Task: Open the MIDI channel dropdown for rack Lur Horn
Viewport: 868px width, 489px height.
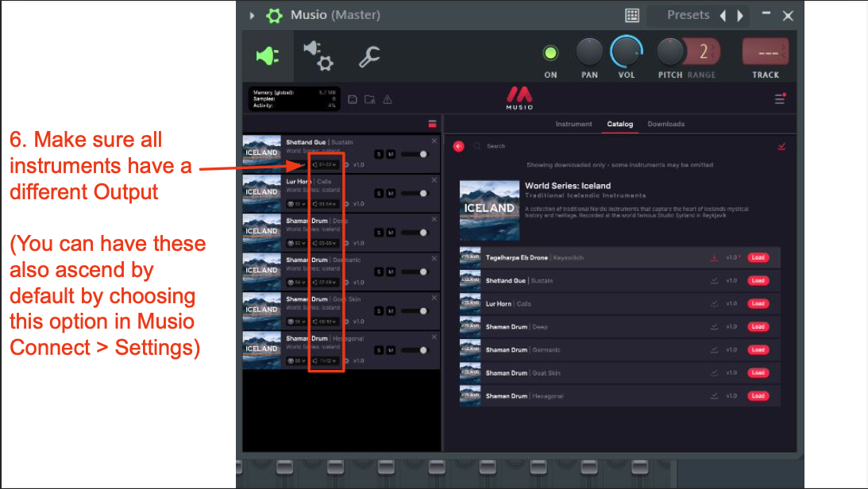Action: tap(297, 204)
